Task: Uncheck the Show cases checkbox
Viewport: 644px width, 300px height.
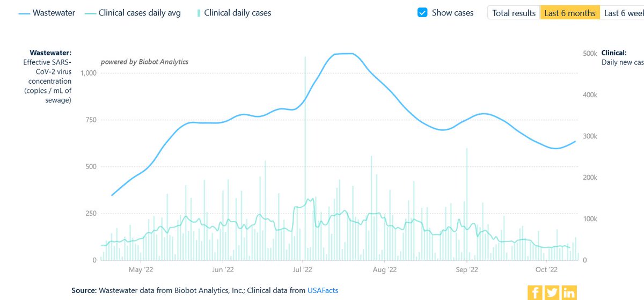Action: (422, 13)
